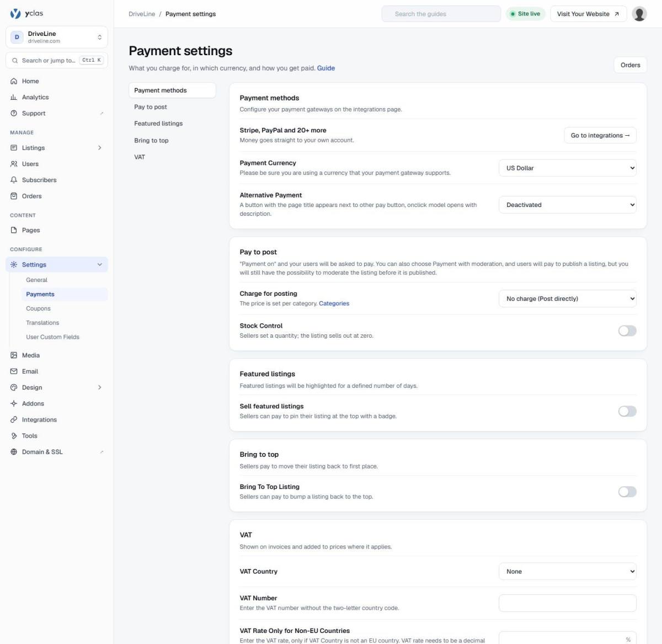
Task: Click the Listings icon in sidebar
Action: pos(14,148)
